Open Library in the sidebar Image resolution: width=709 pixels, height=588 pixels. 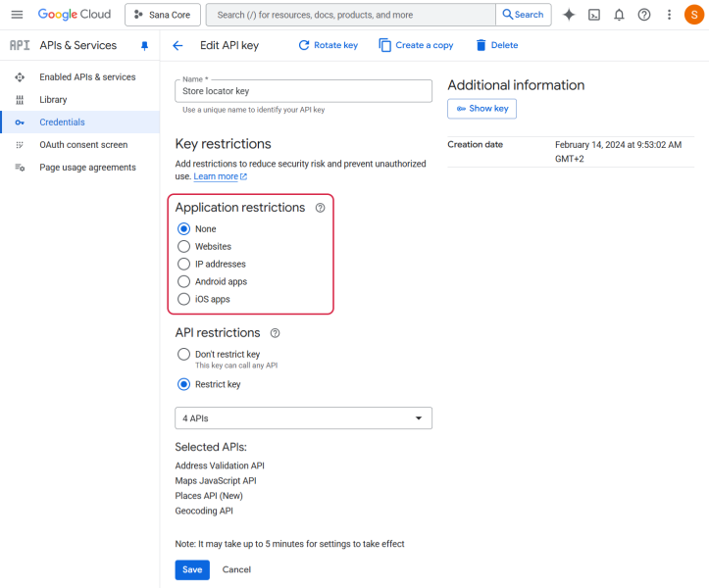coord(53,100)
